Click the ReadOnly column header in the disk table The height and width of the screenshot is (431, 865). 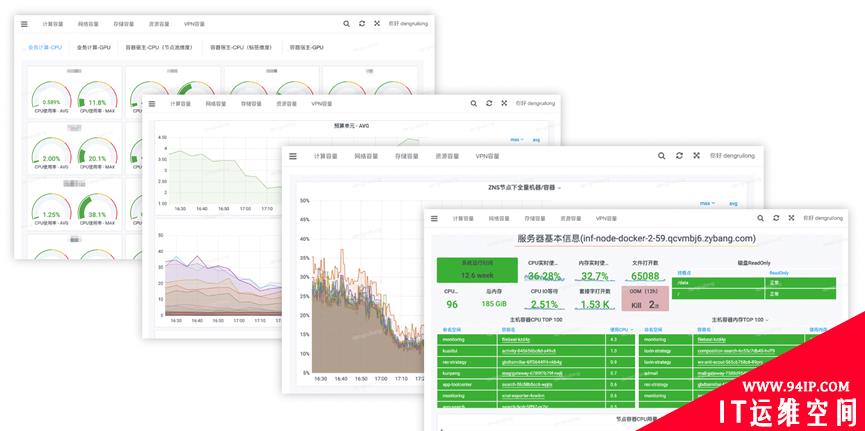(x=779, y=273)
